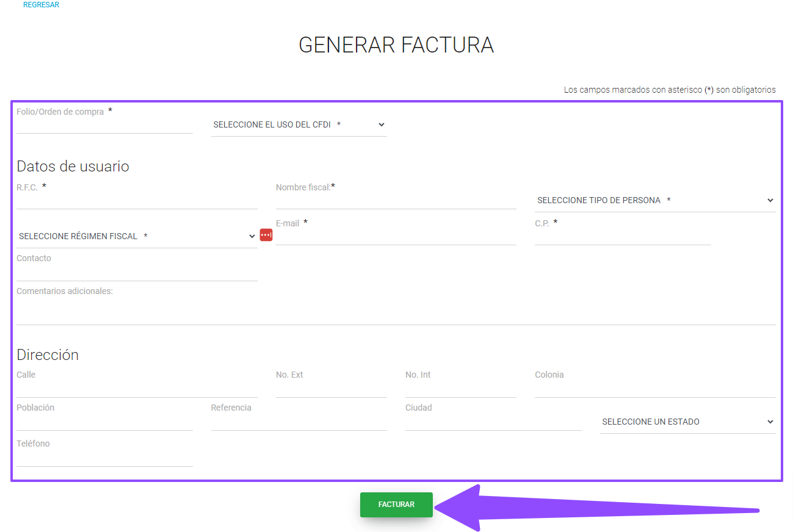Click the red password manager icon
Image resolution: width=793 pixels, height=532 pixels.
coord(266,235)
